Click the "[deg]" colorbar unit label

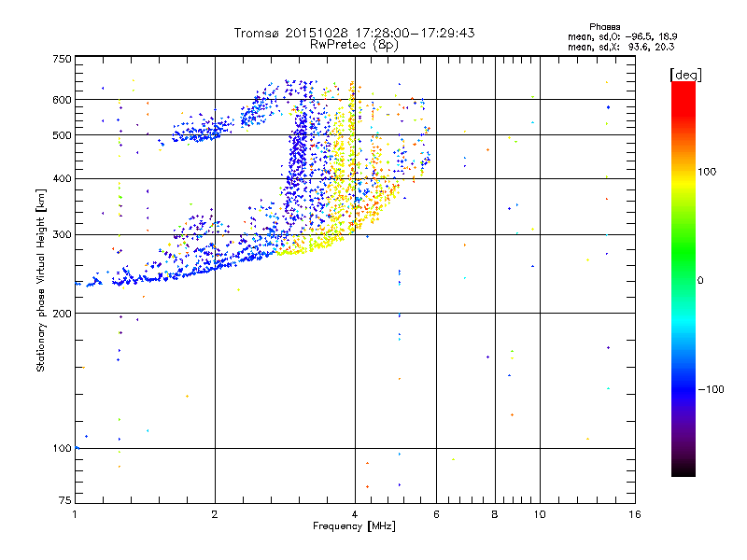tap(685, 75)
